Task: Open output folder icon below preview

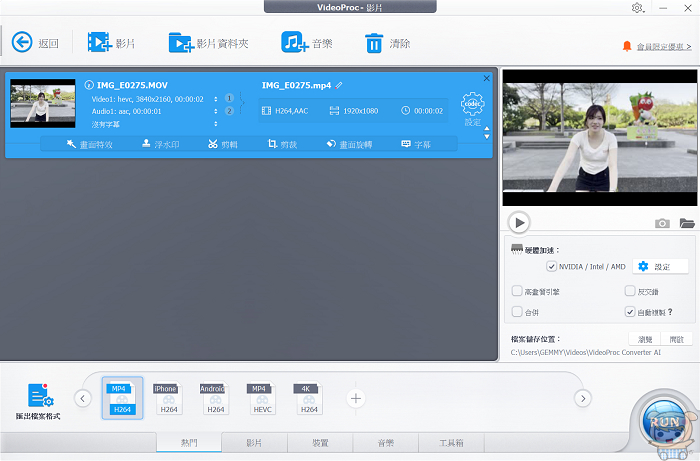Action: point(687,223)
